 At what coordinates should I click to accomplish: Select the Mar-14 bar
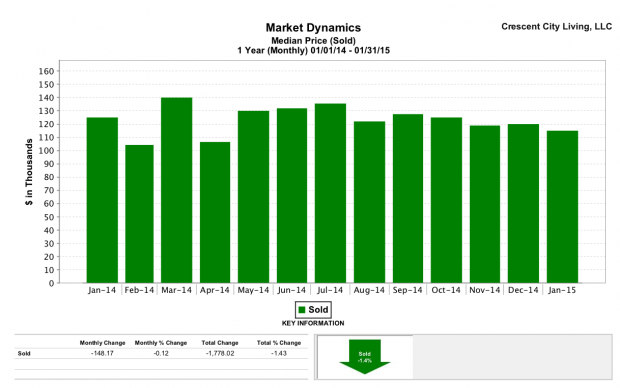(176, 190)
